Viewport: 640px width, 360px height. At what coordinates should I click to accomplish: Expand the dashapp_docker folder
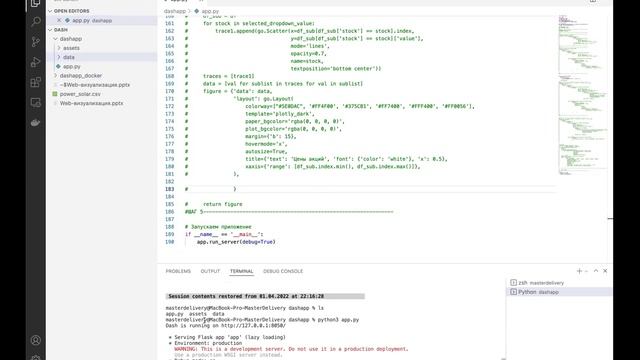[81, 76]
